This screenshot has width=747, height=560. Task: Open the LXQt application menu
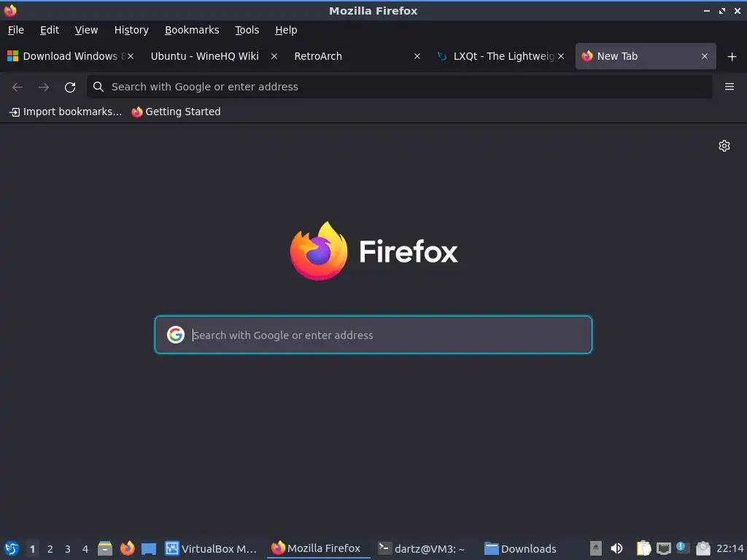click(x=12, y=548)
